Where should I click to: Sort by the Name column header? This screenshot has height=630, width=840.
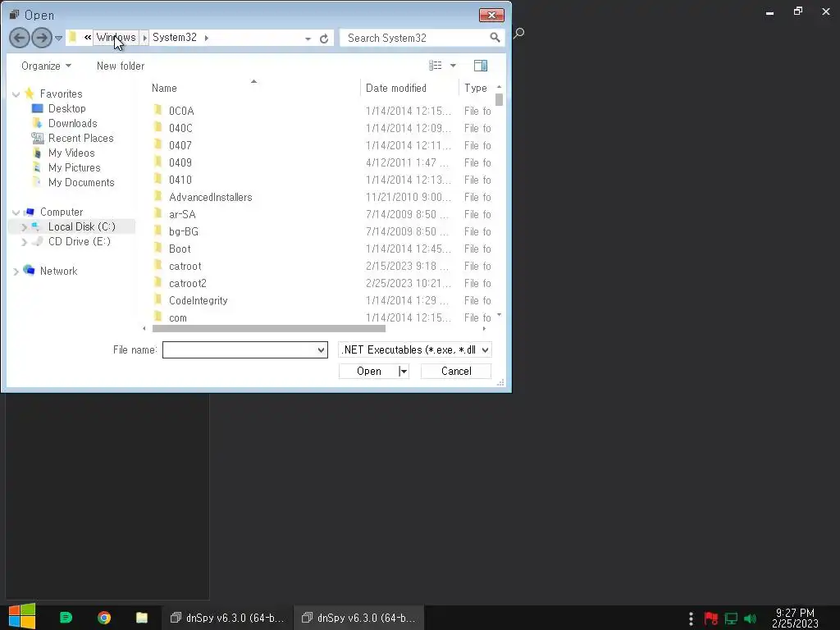164,88
